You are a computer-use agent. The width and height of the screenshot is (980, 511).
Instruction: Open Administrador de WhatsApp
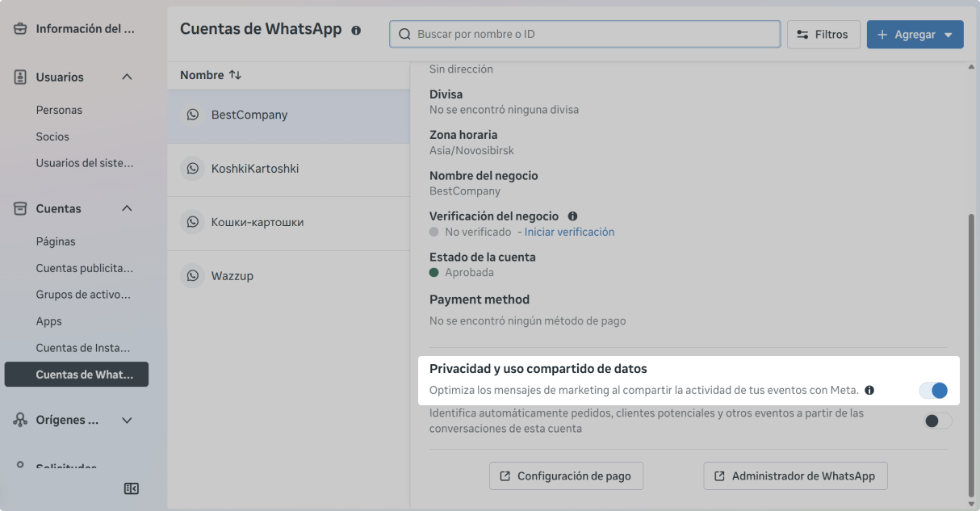(x=794, y=475)
